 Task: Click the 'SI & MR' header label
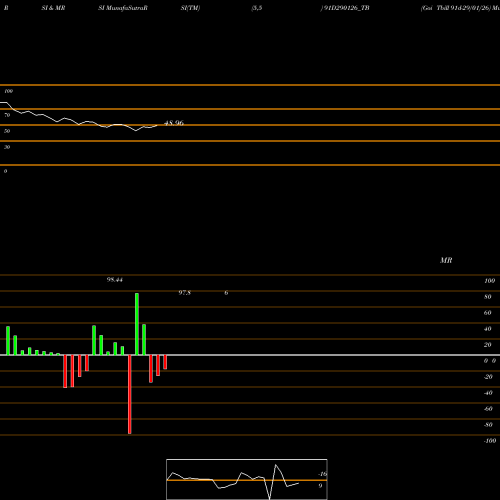[x=53, y=8]
